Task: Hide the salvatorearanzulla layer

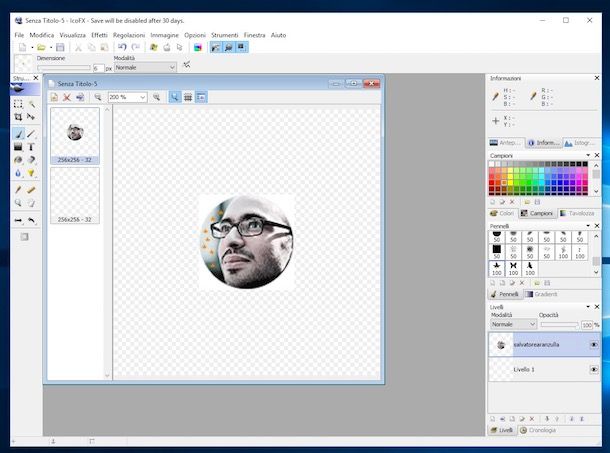Action: 594,344
